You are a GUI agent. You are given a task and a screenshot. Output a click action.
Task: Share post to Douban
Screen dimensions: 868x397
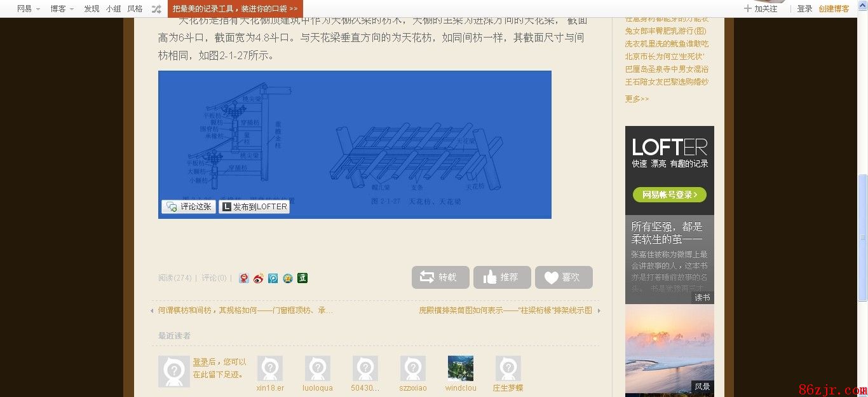pyautogui.click(x=302, y=278)
